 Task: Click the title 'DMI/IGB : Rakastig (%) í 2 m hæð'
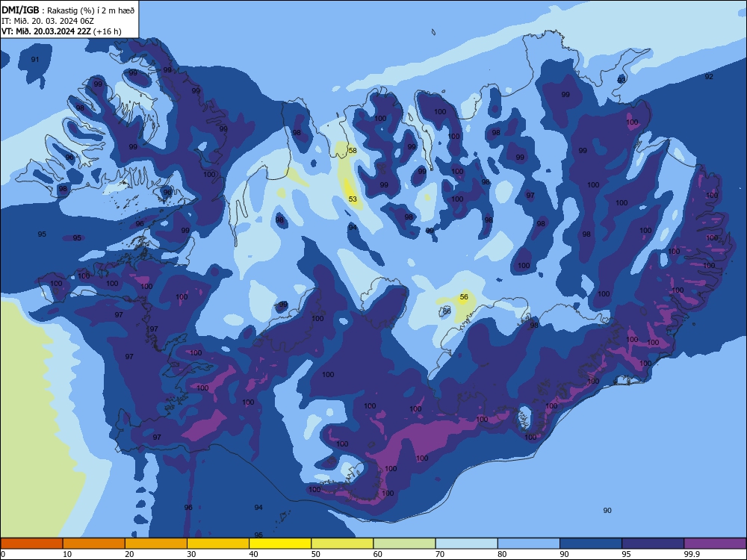tap(68, 10)
